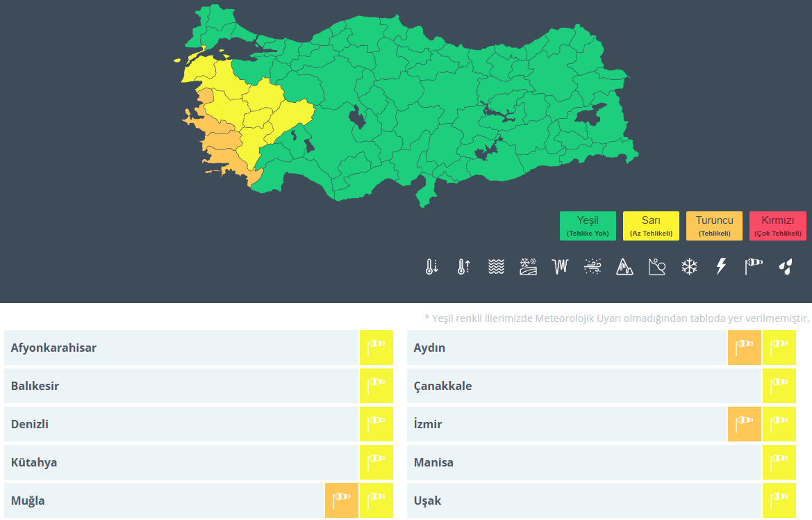The width and height of the screenshot is (812, 520).
Task: Click yellow wind flag for Balıkesir
Action: (x=376, y=386)
